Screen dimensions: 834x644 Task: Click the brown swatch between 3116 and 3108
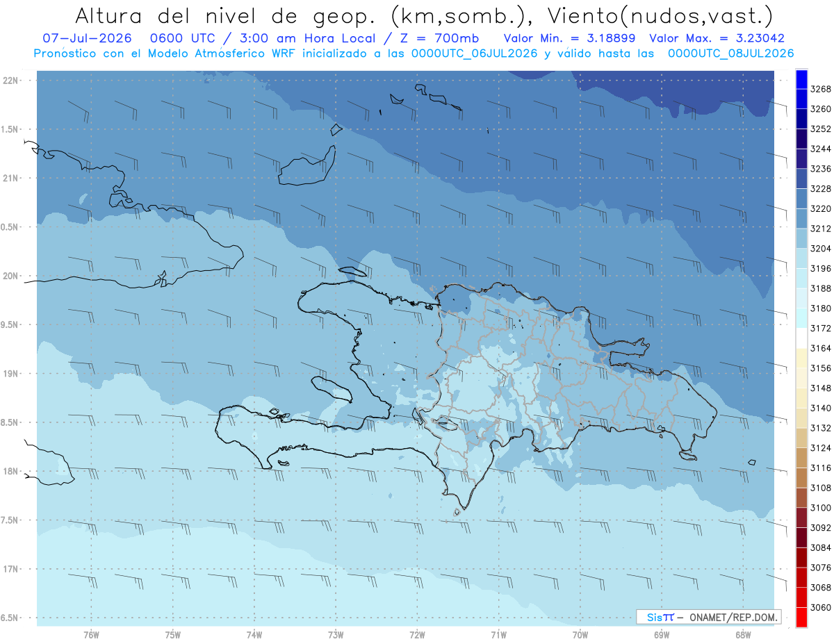[x=801, y=477]
